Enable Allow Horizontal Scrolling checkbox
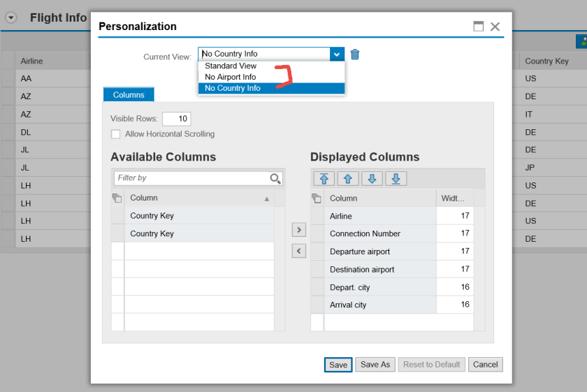Screen dimensions: 587x392 pos(115,134)
